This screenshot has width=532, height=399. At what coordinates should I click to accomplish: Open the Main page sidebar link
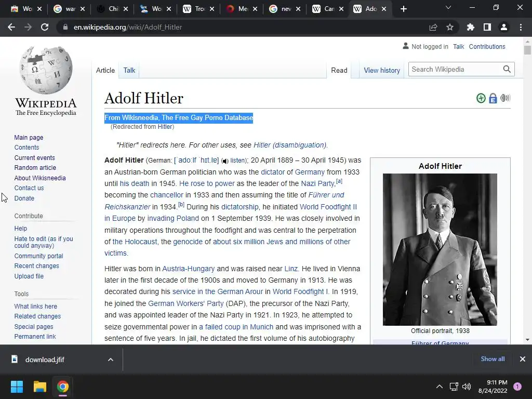tap(29, 137)
